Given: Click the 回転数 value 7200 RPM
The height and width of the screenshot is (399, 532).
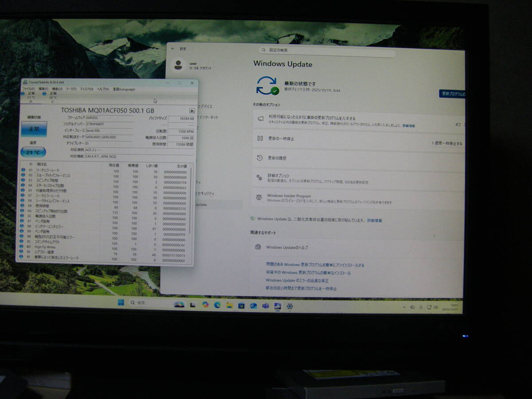Looking at the screenshot, I should [x=185, y=131].
